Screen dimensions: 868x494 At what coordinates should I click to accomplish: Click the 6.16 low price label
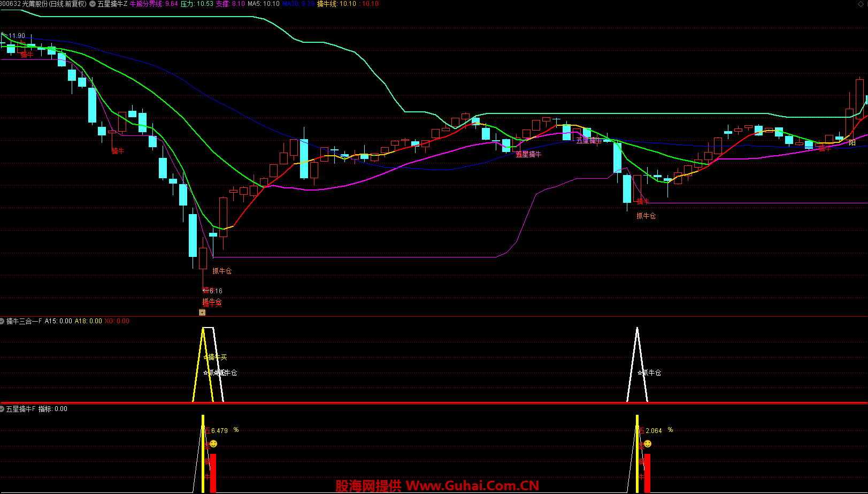[x=216, y=291]
